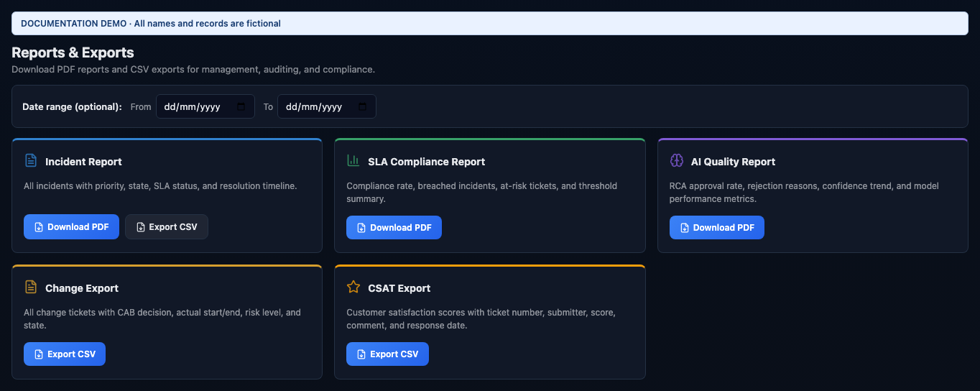
Task: Click the Incident Report card title
Action: point(83,162)
